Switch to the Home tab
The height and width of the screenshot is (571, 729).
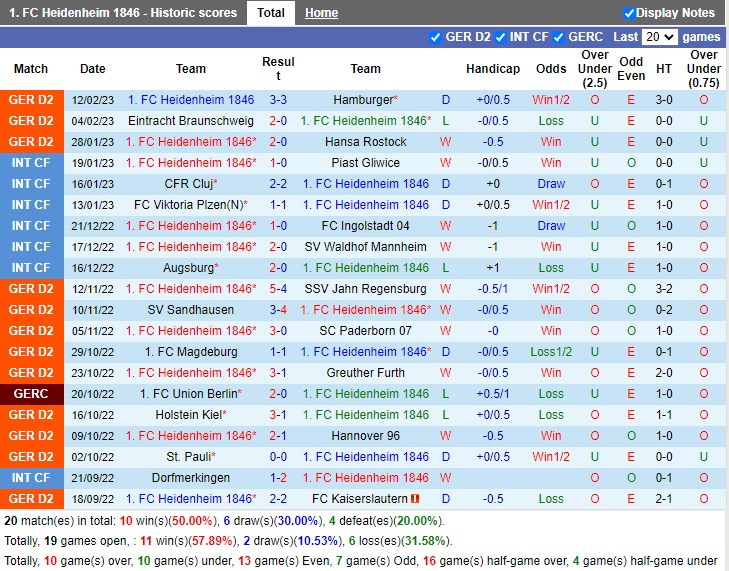coord(321,13)
